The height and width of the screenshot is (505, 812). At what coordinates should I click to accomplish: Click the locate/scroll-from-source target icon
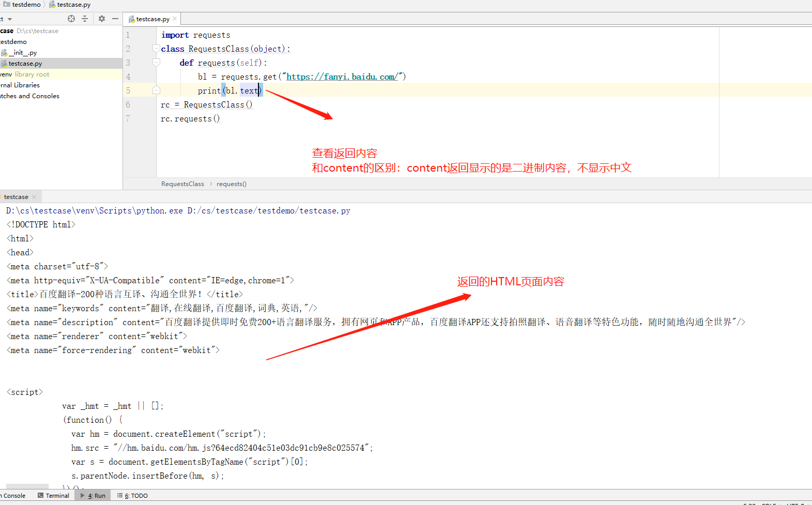click(x=71, y=19)
